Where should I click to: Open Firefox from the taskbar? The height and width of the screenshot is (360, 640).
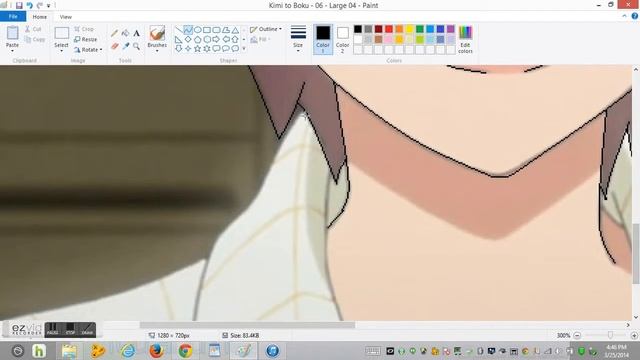point(156,351)
